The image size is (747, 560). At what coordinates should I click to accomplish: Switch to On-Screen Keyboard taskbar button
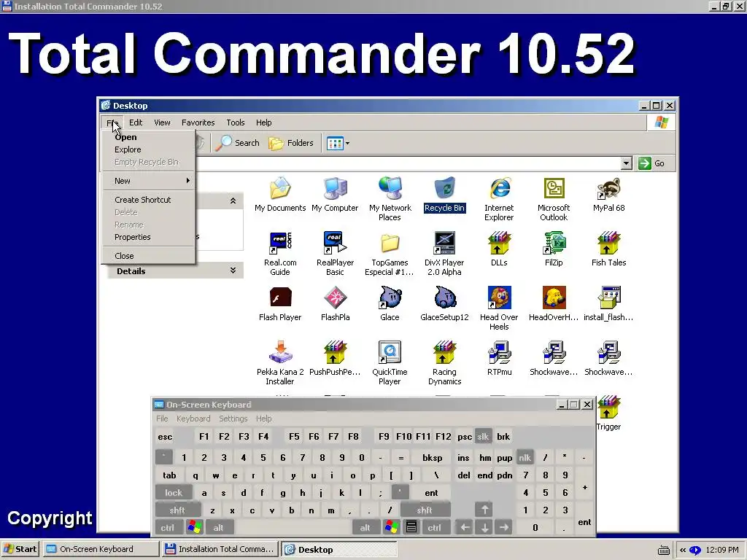(x=101, y=549)
